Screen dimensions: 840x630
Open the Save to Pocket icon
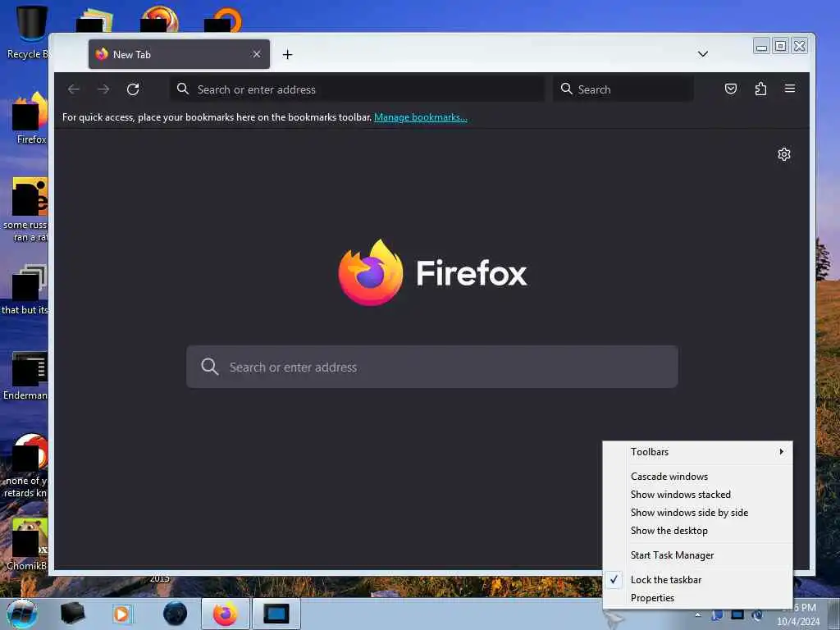(731, 89)
